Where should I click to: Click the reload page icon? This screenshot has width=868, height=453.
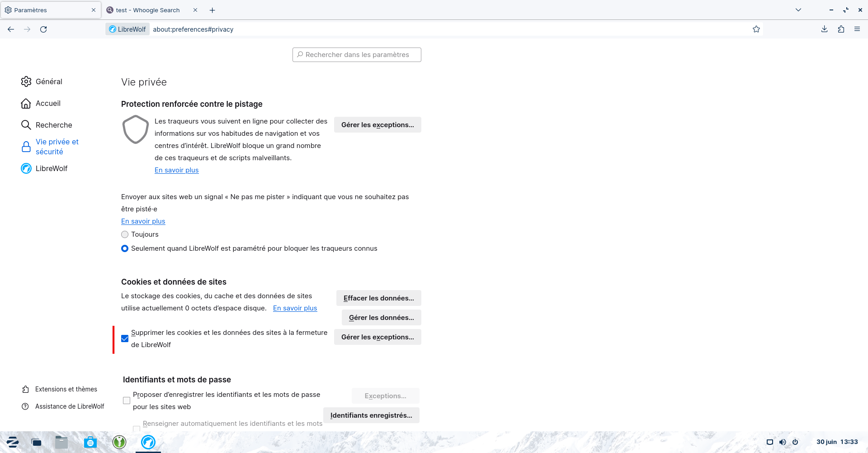click(x=43, y=29)
